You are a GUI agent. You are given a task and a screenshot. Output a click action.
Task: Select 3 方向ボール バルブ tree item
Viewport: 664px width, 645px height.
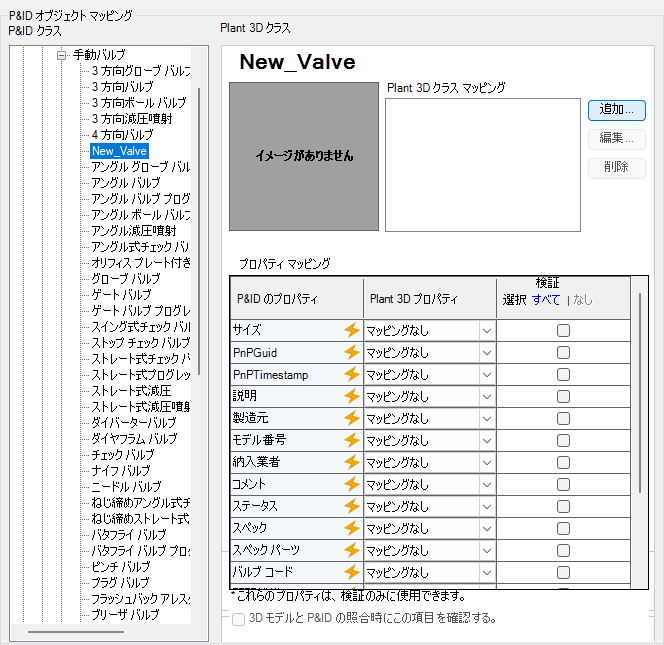coord(139,103)
